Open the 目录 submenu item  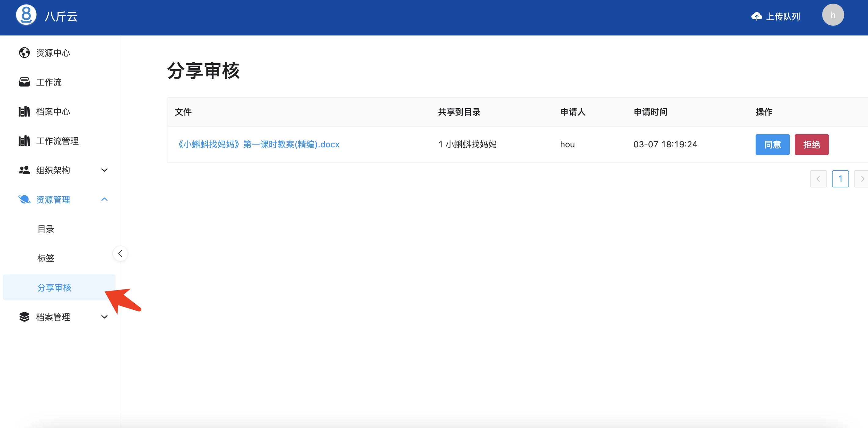46,229
